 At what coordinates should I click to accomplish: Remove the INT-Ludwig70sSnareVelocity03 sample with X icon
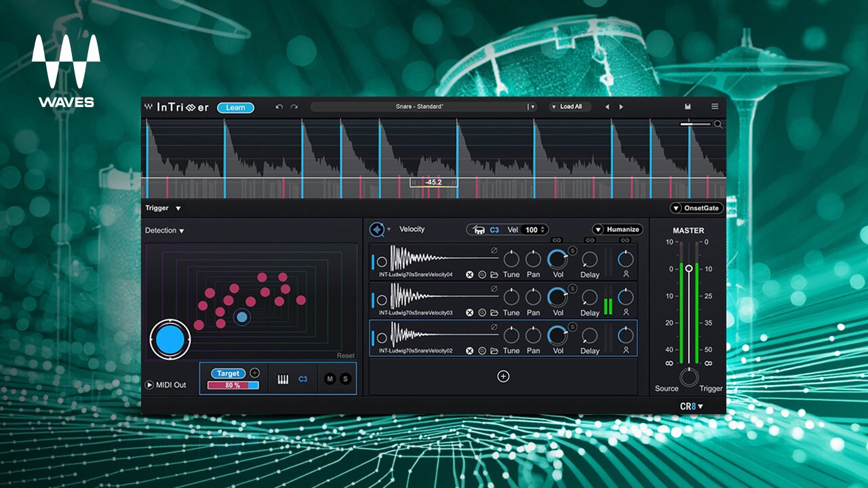click(469, 313)
